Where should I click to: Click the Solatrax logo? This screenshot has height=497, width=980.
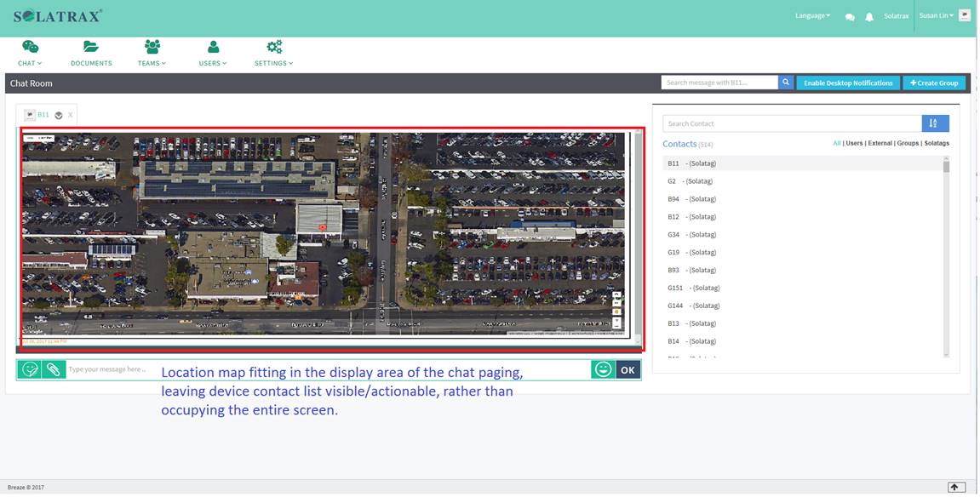pos(58,16)
